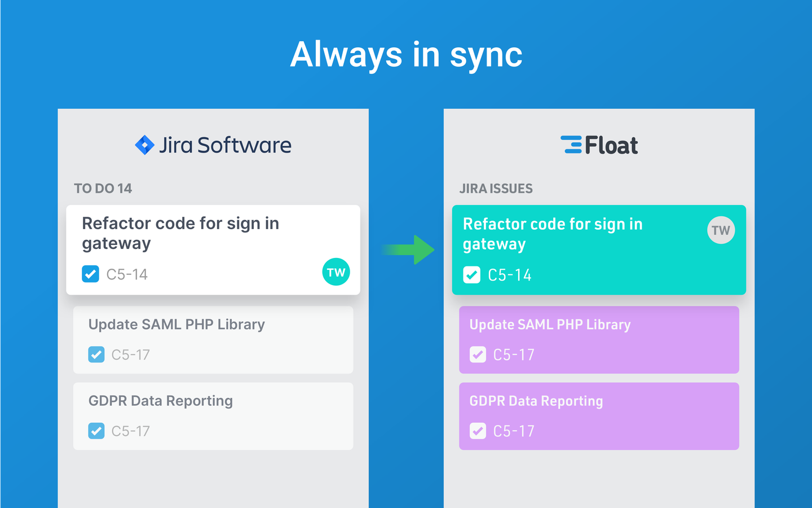Screen dimensions: 812x508
Task: Click the 'Always in sync' headline
Action: 407,55
